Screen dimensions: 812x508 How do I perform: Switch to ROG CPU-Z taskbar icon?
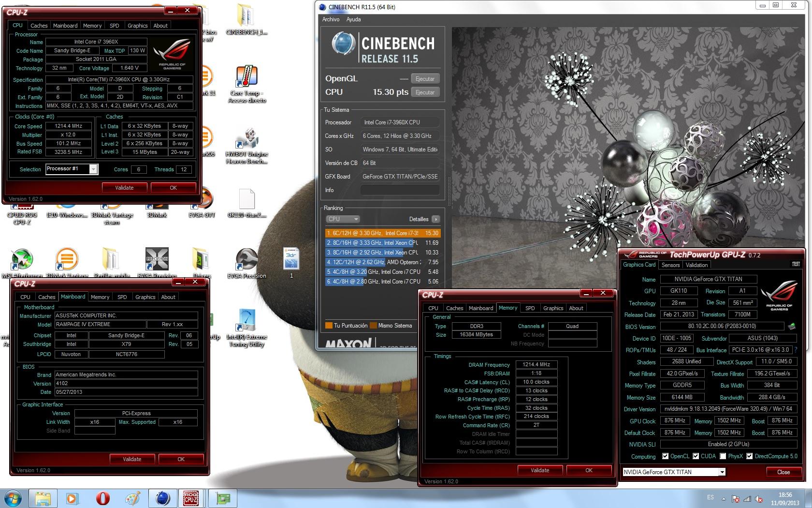(x=191, y=498)
